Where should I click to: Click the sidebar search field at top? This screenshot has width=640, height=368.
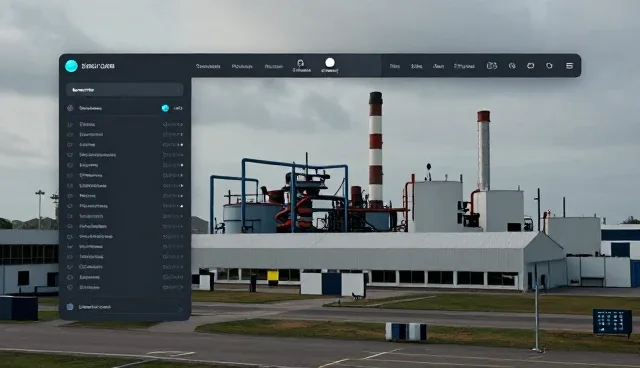coord(124,90)
